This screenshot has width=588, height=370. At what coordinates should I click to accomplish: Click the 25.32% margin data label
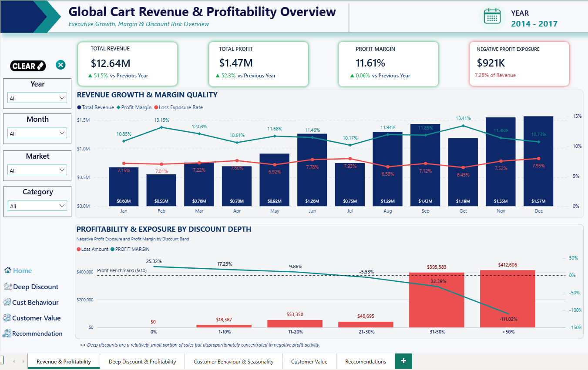(154, 261)
